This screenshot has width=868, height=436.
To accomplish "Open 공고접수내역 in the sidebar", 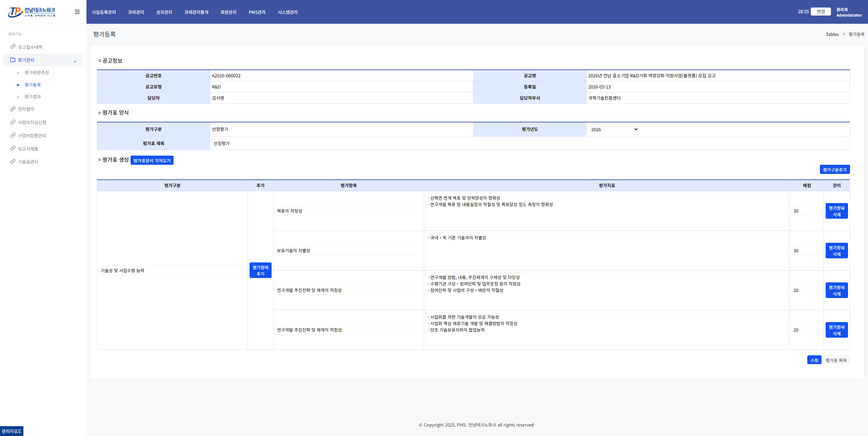I will [x=30, y=47].
